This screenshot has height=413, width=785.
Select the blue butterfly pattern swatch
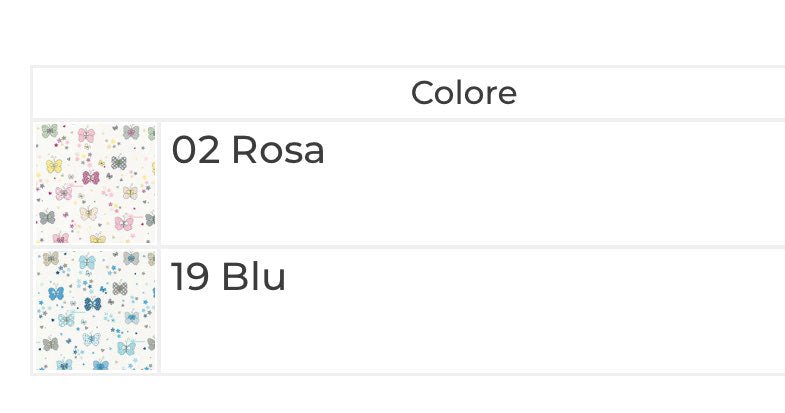coord(96,311)
